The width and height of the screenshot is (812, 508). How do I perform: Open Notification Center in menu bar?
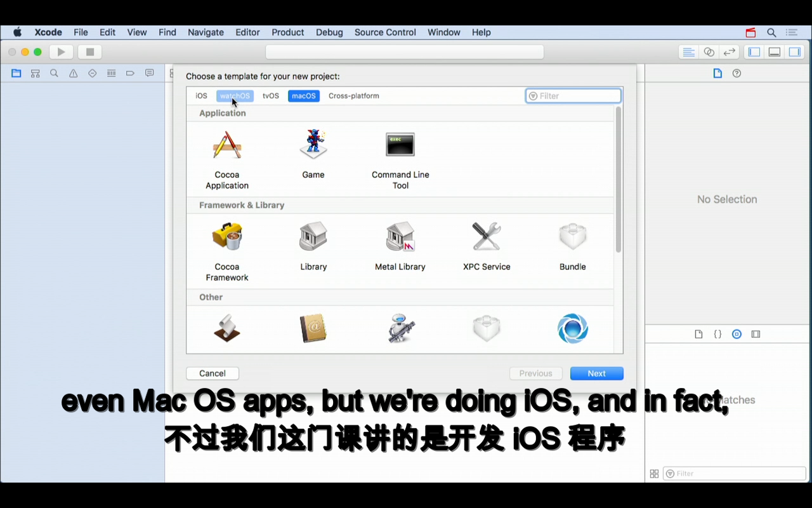pyautogui.click(x=792, y=32)
